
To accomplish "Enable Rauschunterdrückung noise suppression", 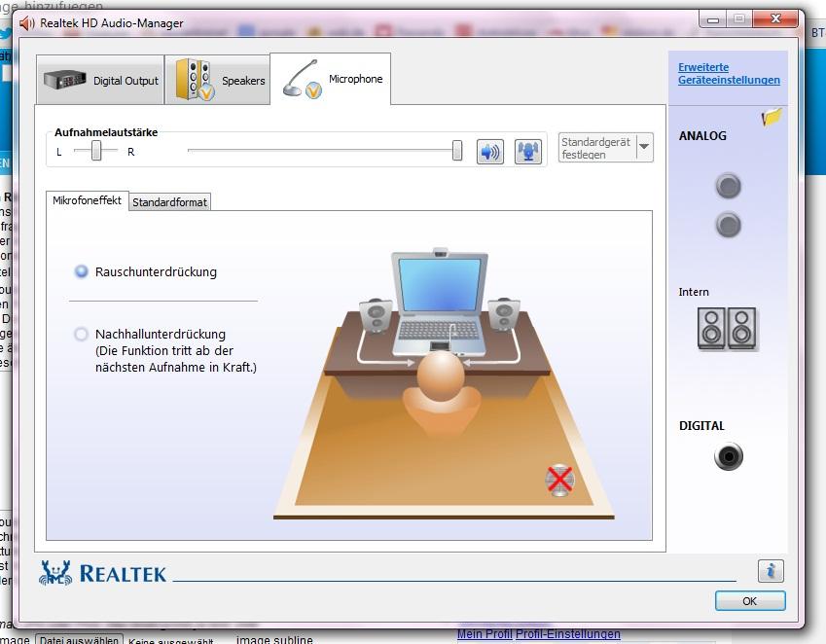I will point(82,272).
